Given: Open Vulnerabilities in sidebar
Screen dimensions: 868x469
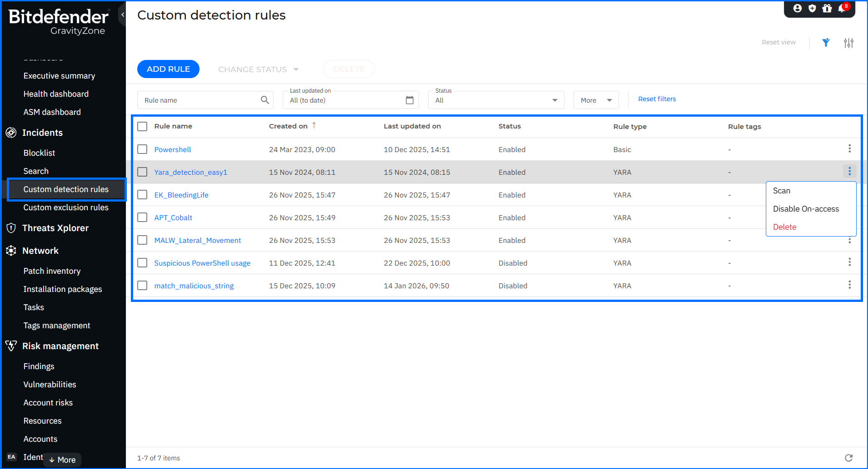Looking at the screenshot, I should point(50,385).
